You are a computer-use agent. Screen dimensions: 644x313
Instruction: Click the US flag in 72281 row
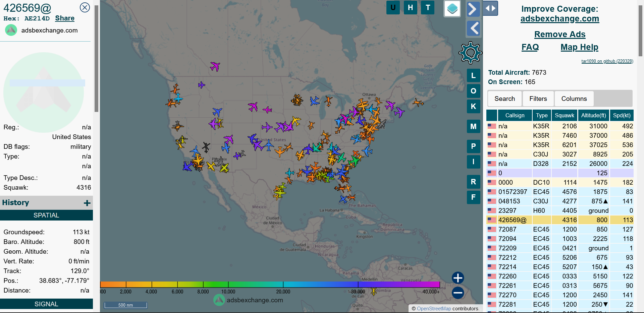[x=492, y=304]
